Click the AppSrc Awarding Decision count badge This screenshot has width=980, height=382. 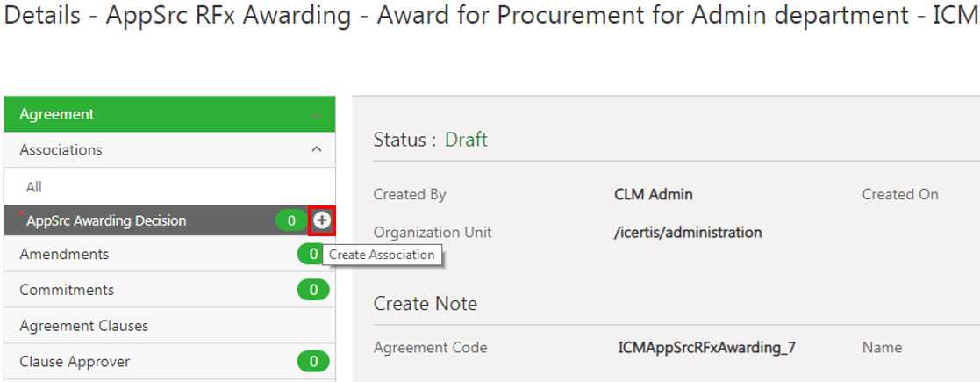291,220
